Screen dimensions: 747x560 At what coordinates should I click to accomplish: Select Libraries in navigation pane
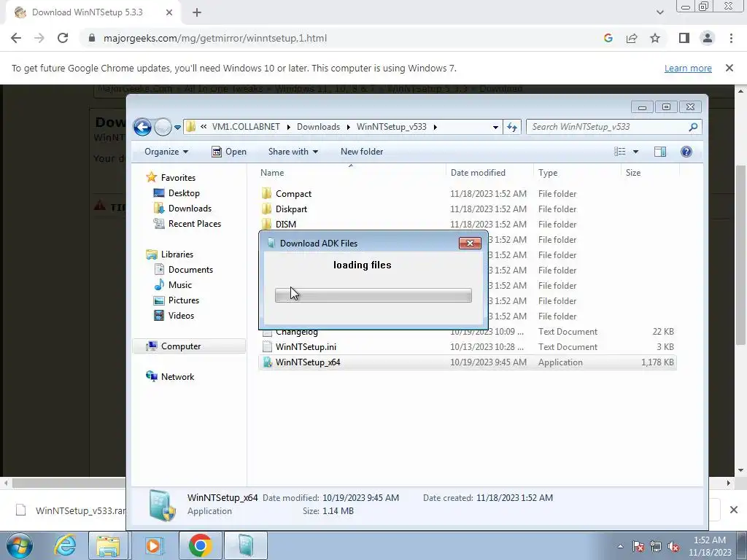point(177,254)
